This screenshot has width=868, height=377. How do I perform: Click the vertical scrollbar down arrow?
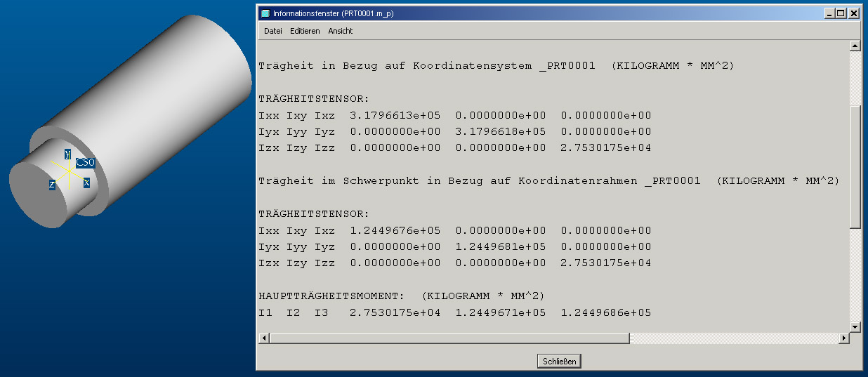click(855, 326)
